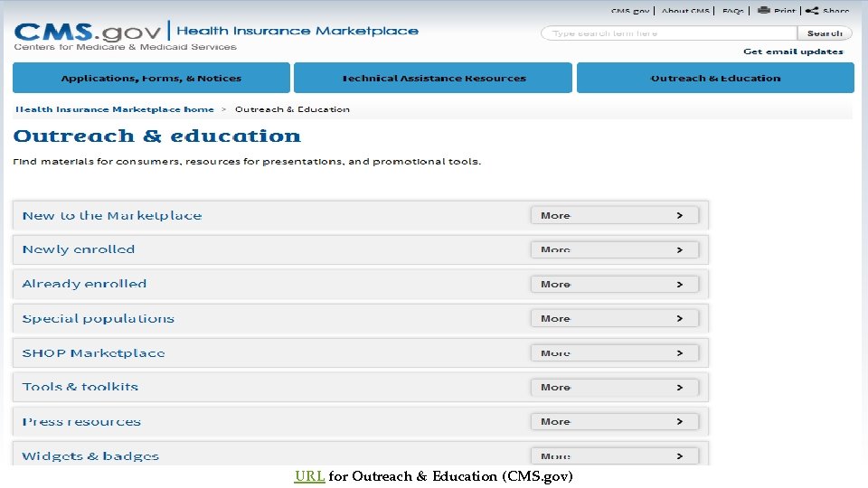868x488 pixels.
Task: Open the CMS.gov logo homepage link
Action: point(88,33)
